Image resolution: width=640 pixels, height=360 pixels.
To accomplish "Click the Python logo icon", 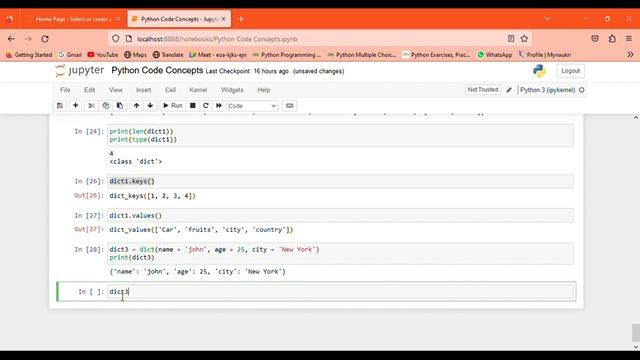I will click(x=540, y=71).
